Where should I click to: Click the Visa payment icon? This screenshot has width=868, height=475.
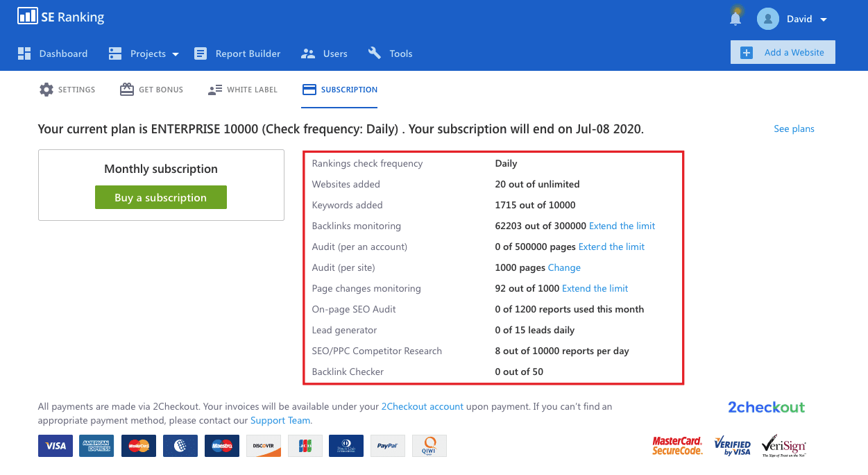56,446
